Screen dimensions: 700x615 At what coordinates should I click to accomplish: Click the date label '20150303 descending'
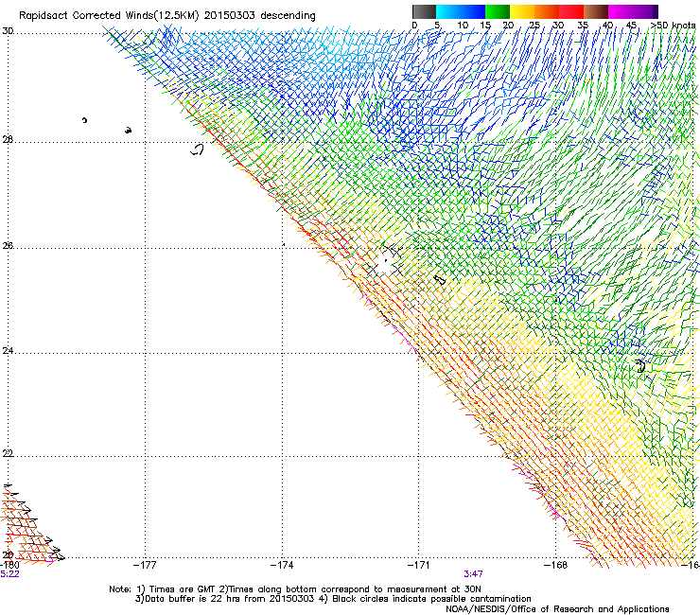259,15
